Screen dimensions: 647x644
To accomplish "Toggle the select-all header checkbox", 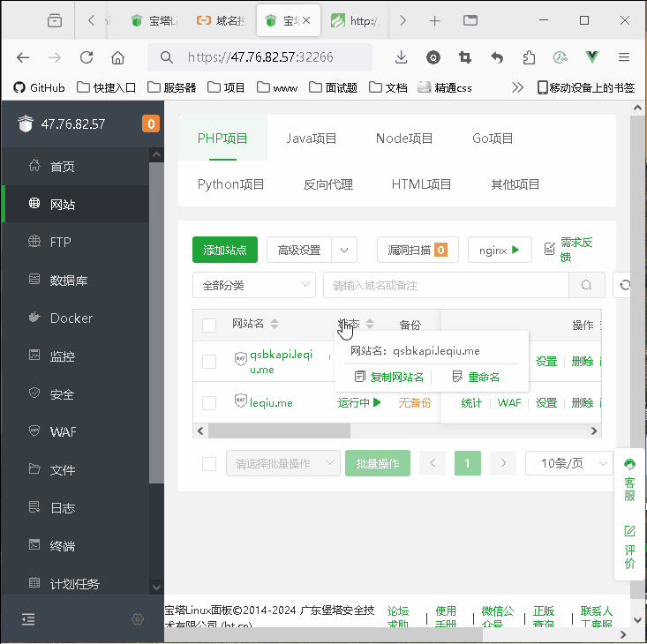I will (x=209, y=326).
